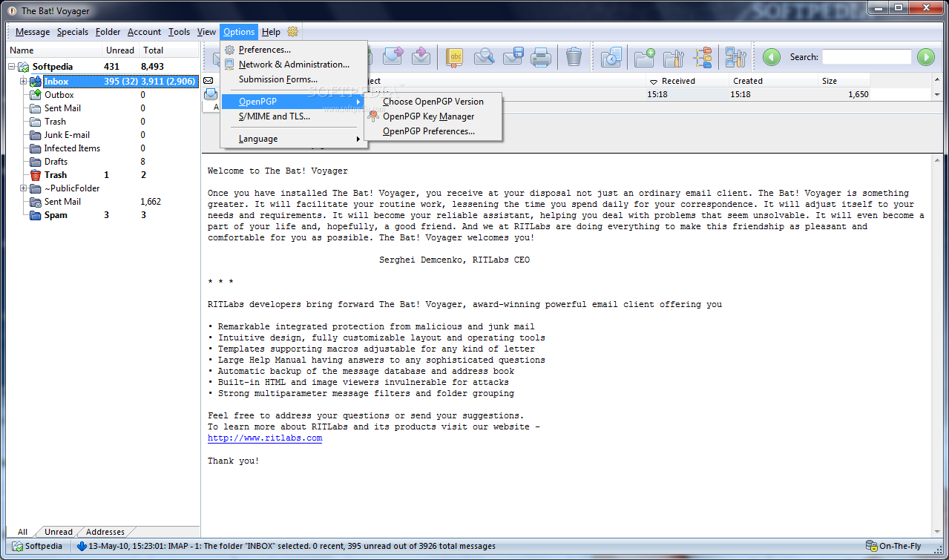This screenshot has height=560, width=949.
Task: Click the Size column header
Action: click(842, 81)
